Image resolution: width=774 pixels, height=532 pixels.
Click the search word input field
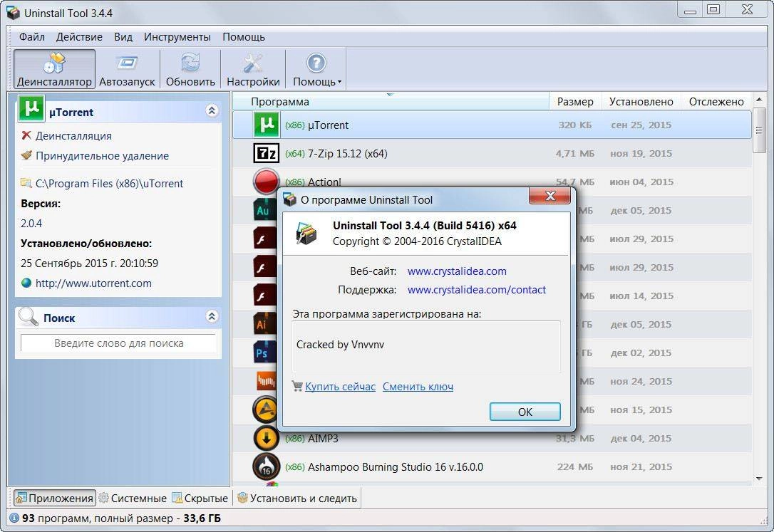118,343
